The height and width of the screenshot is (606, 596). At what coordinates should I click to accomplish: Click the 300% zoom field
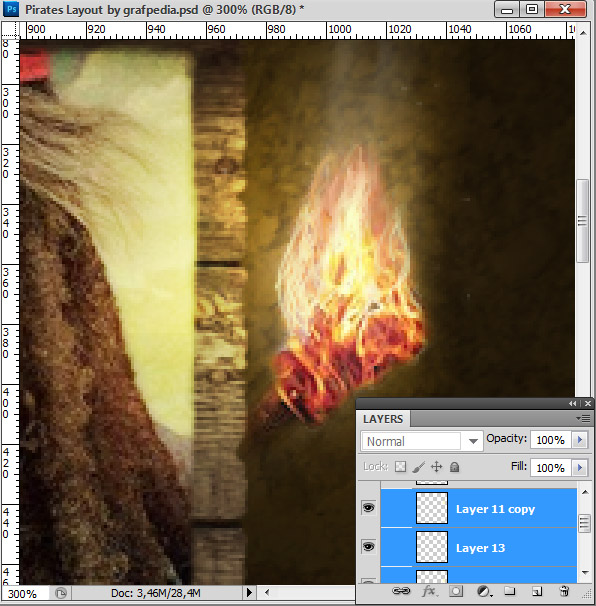pyautogui.click(x=24, y=593)
